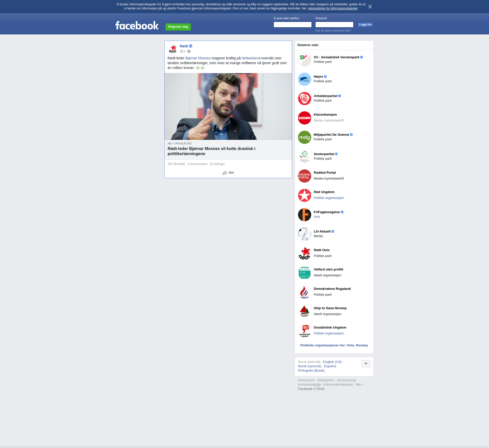The height and width of the screenshot is (448, 489).
Task: Switch language to Norsk (nynorsk)
Action: 310,366
